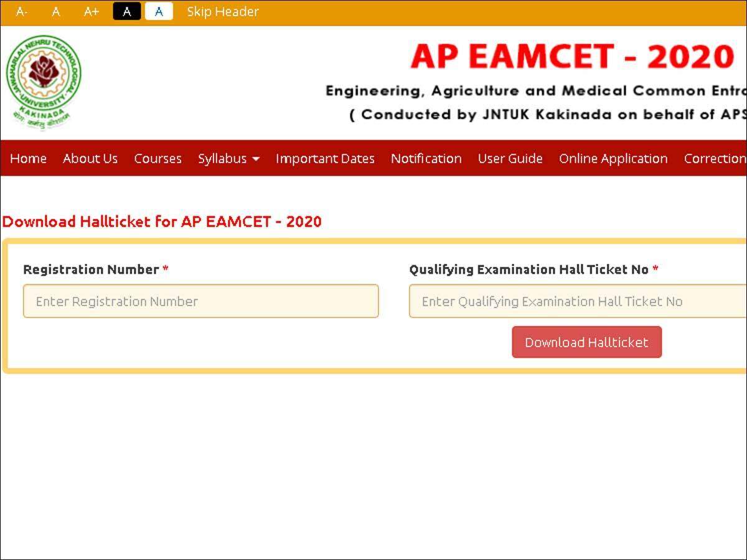The image size is (747, 560).
Task: Go to Online Application
Action: [613, 159]
